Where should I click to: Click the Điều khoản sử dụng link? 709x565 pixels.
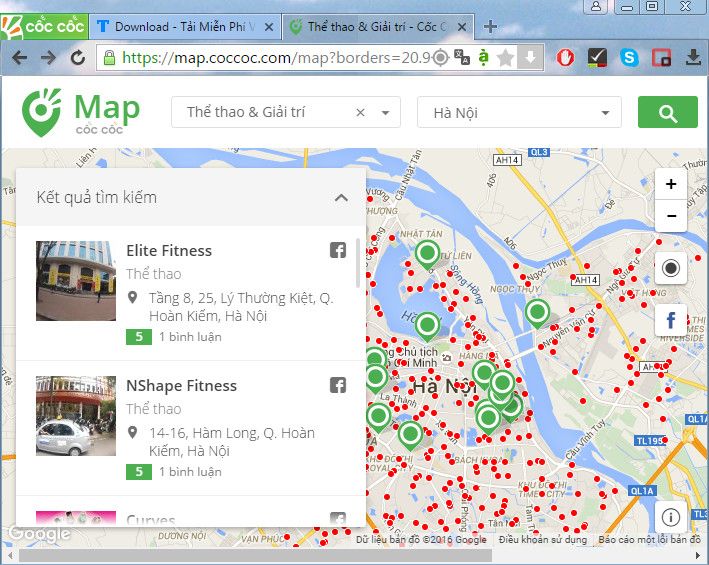click(x=543, y=540)
